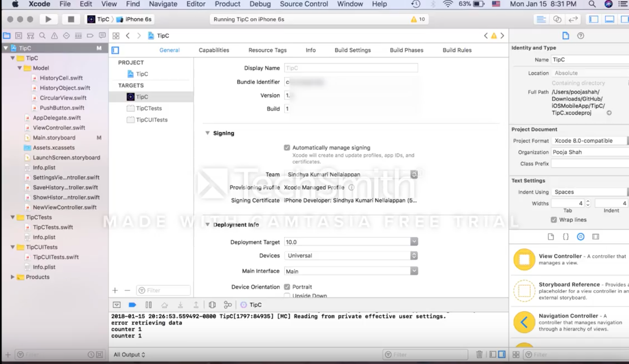Viewport: 629px width, 364px height.
Task: Toggle the Portrait orientation checkbox
Action: 287,287
